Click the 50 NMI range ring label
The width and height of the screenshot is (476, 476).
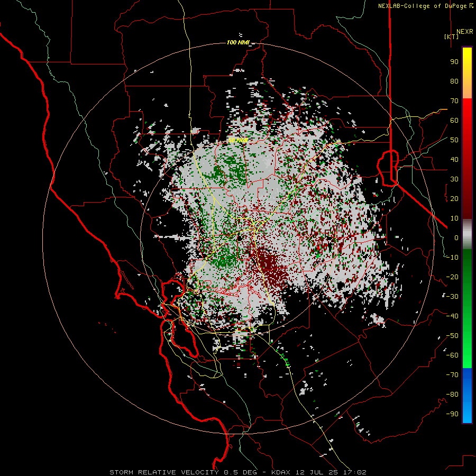(238, 140)
